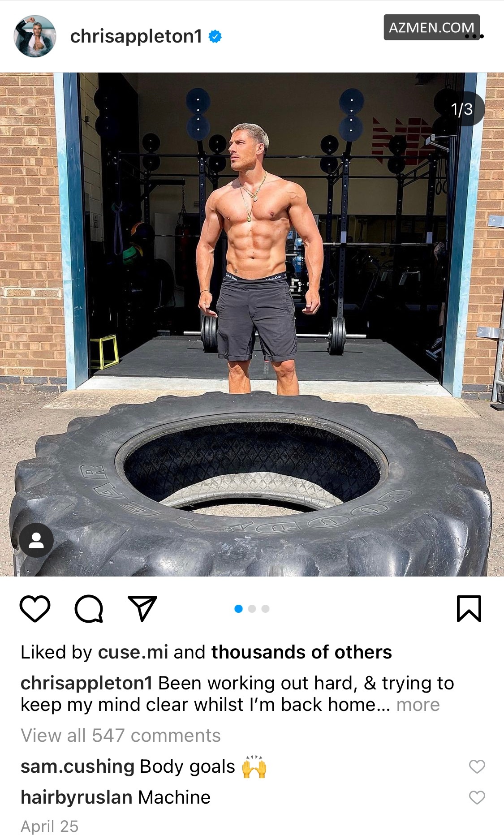Share post with paper plane icon
This screenshot has height=835, width=504.
coord(142,608)
